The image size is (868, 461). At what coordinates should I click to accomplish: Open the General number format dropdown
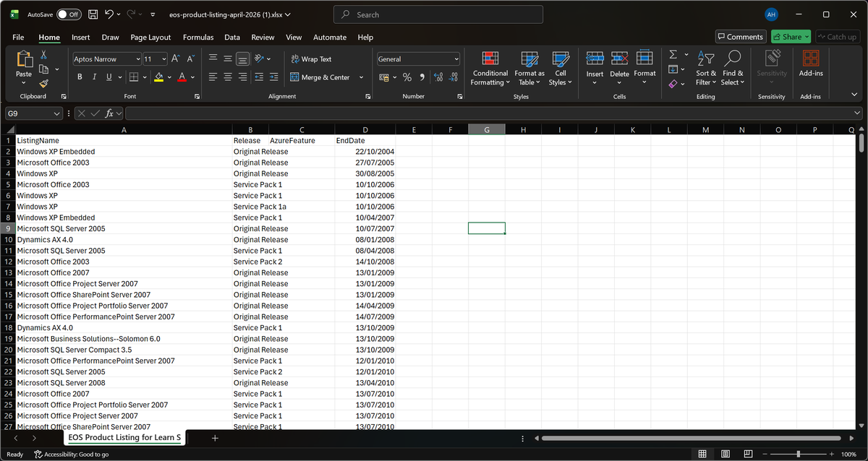[456, 59]
